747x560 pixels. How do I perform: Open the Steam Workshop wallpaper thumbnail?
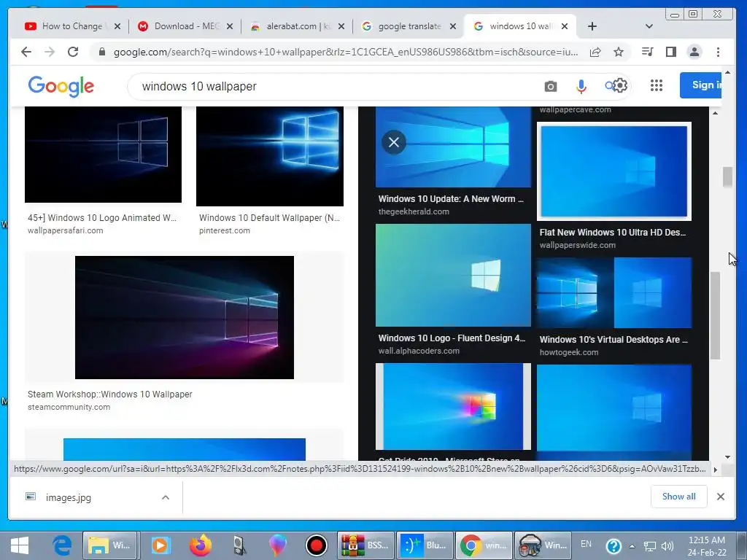coord(185,317)
